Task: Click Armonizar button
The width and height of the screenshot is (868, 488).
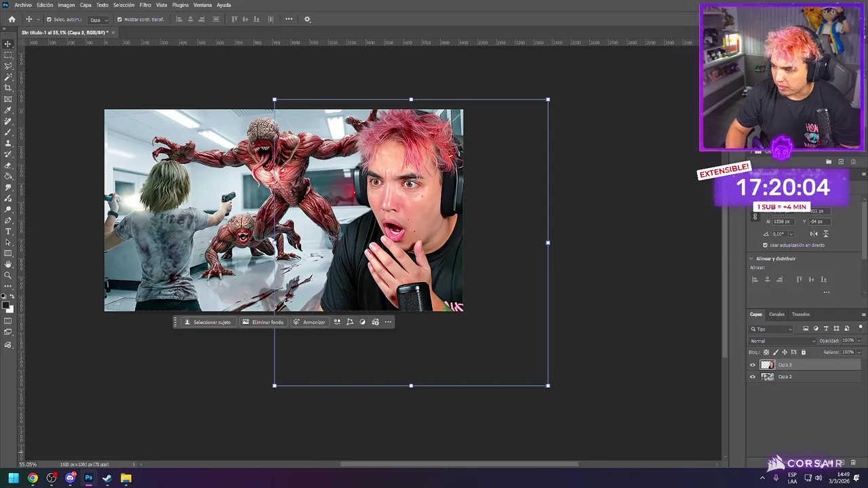Action: pyautogui.click(x=309, y=322)
